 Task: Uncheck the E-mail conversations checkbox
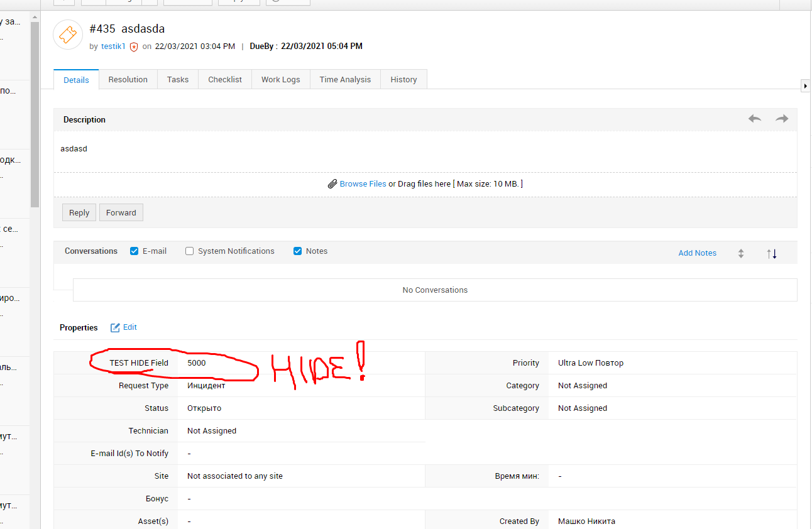click(134, 251)
